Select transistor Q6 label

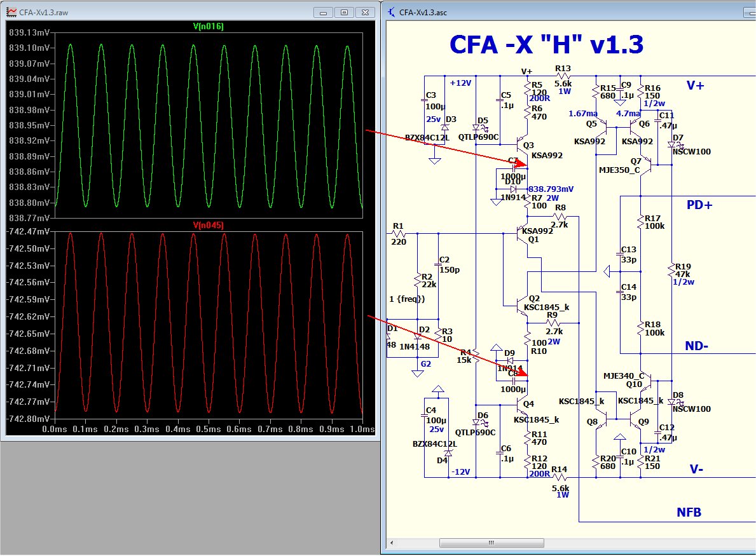tap(644, 124)
